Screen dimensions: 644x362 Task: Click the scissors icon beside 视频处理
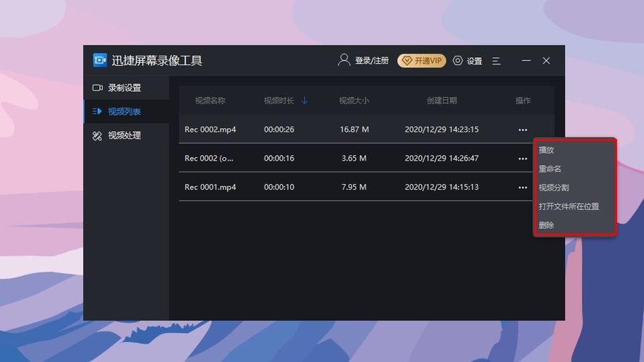coord(98,135)
